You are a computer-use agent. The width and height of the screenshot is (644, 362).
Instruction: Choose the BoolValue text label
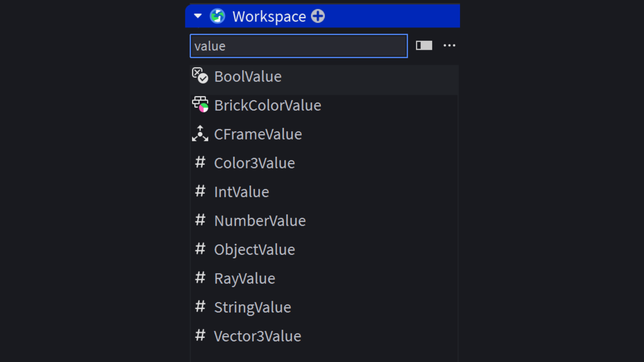(x=248, y=76)
